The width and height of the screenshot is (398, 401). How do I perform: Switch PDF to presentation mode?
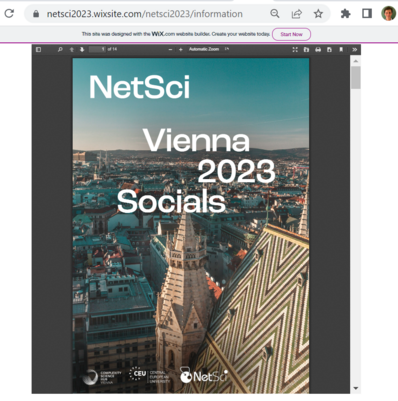tap(295, 49)
